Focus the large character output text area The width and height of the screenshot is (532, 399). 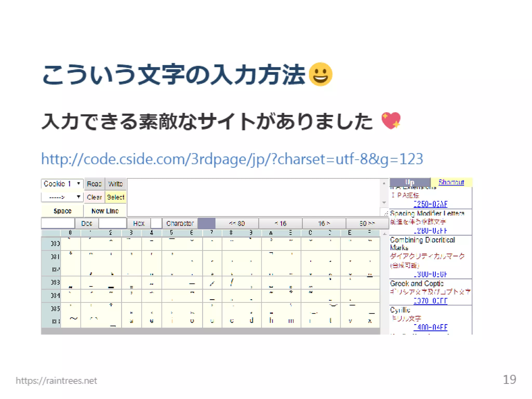[x=254, y=197]
